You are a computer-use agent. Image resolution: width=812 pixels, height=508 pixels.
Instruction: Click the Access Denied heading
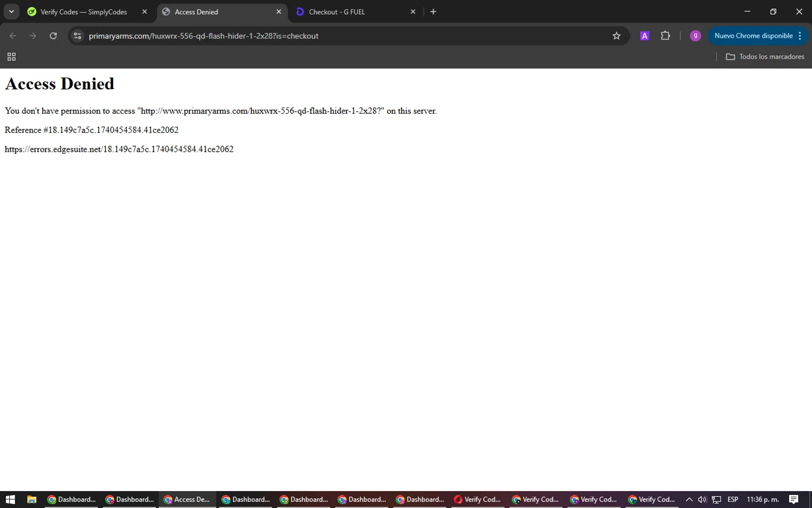[x=60, y=84]
